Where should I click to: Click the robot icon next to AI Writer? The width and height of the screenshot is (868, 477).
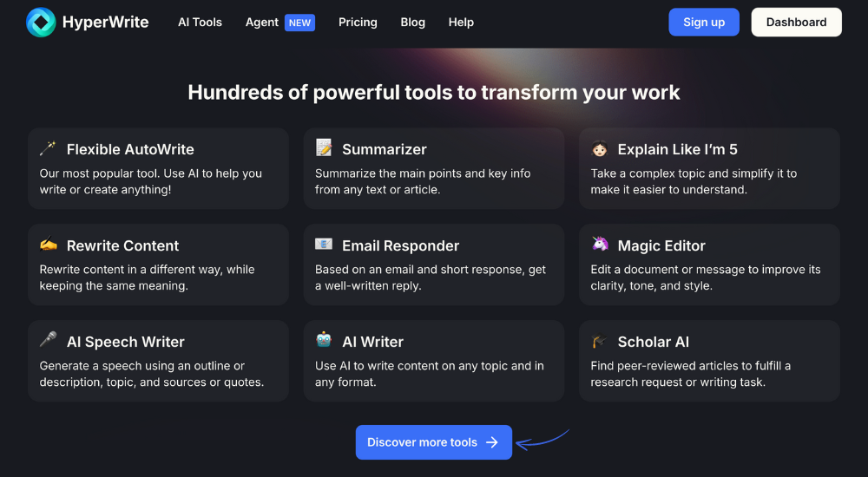(324, 339)
